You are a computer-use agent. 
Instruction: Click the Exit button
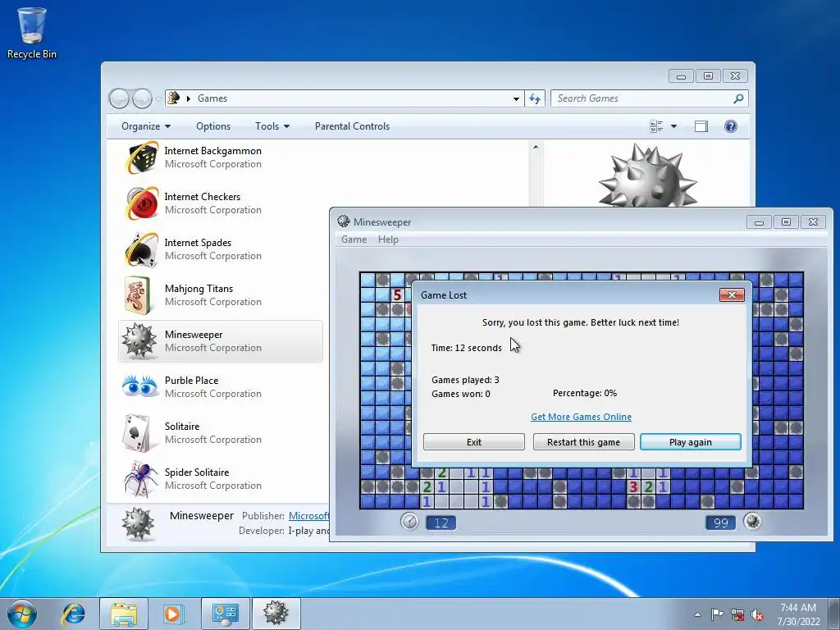pos(474,442)
